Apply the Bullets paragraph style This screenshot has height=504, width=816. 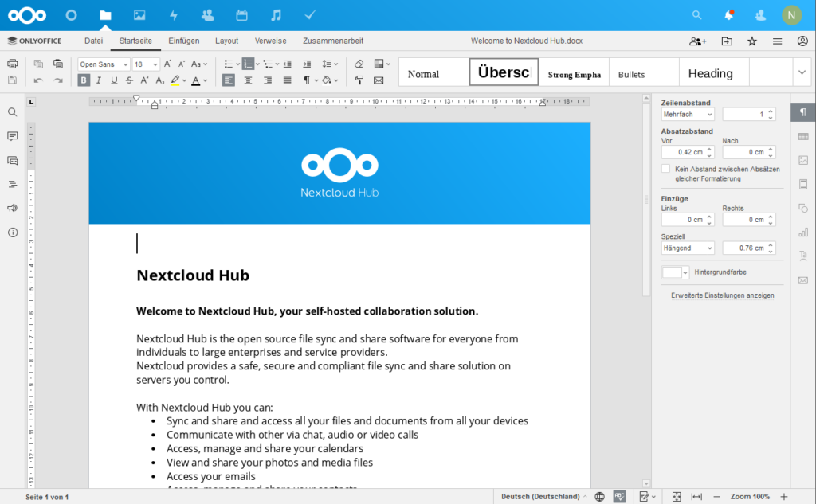click(644, 72)
